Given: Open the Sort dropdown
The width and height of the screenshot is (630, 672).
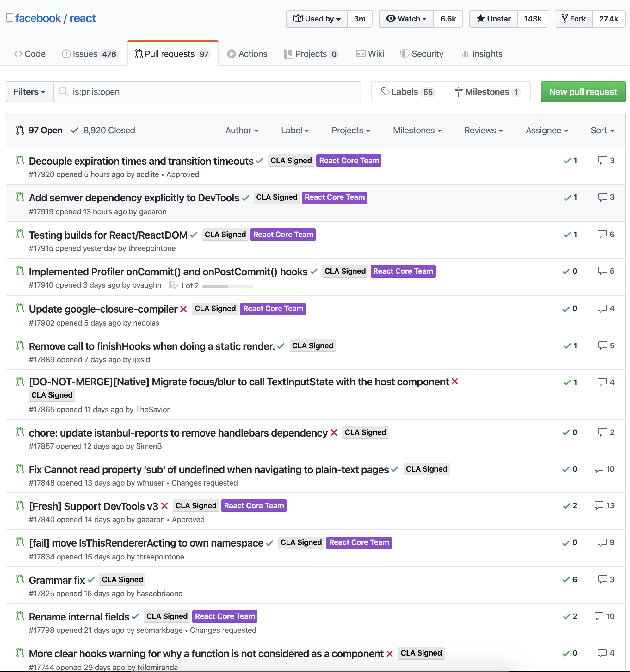Looking at the screenshot, I should click(x=602, y=131).
